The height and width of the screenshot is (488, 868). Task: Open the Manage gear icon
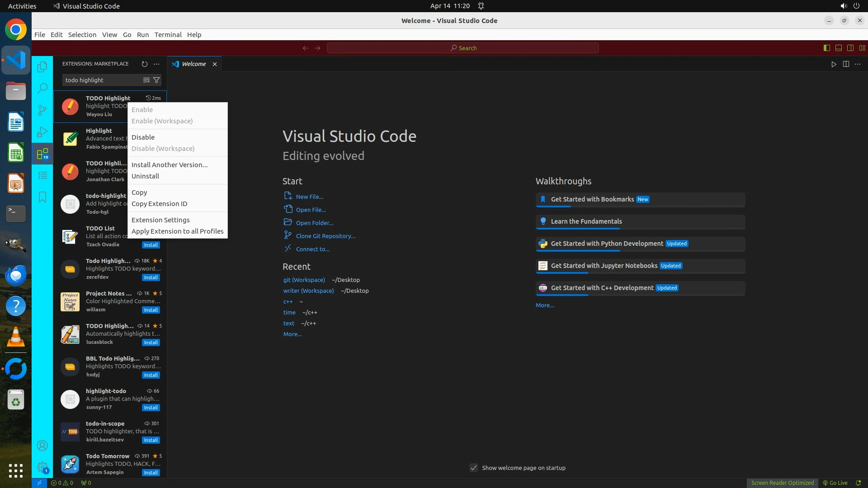[42, 467]
